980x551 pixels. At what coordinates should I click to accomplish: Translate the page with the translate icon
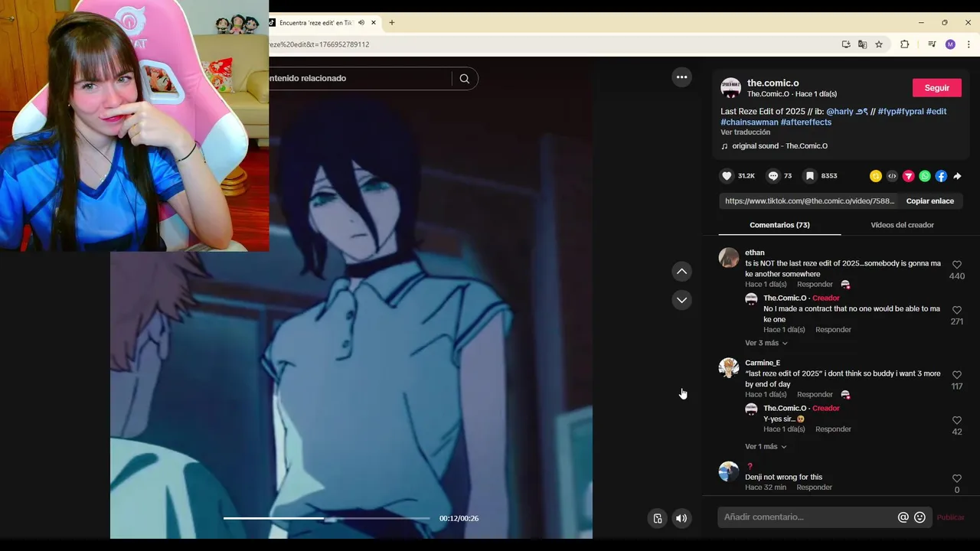(863, 44)
